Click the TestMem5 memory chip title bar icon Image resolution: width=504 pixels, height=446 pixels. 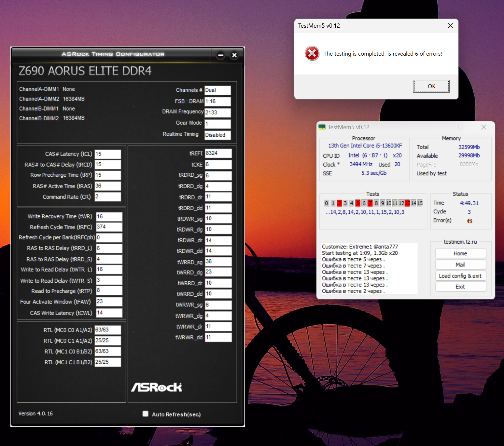pyautogui.click(x=322, y=127)
